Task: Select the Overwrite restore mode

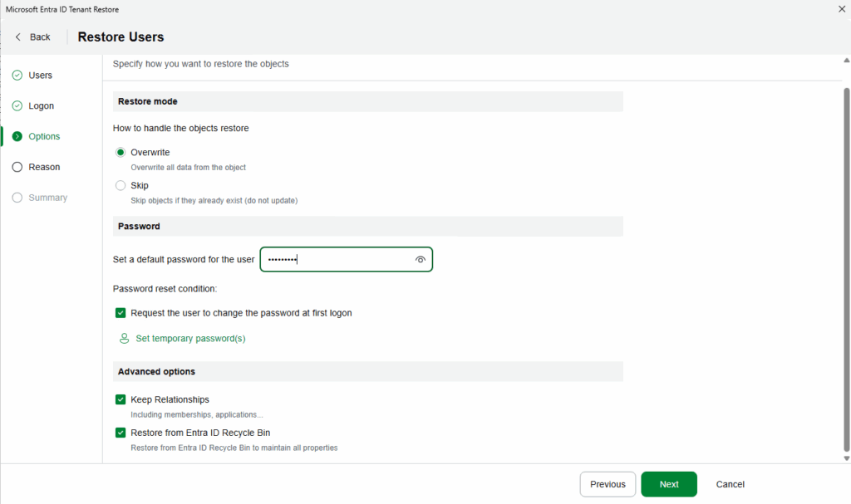Action: point(121,153)
